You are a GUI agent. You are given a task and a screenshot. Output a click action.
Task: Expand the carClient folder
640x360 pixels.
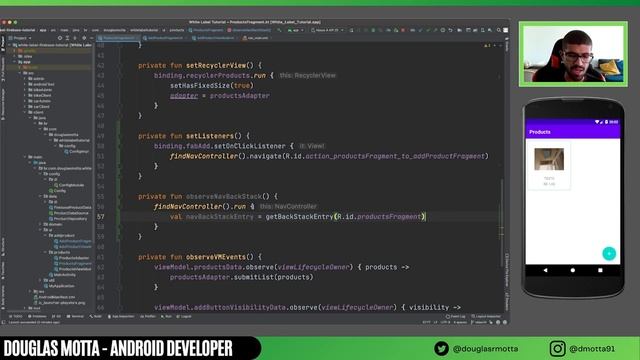click(x=25, y=107)
